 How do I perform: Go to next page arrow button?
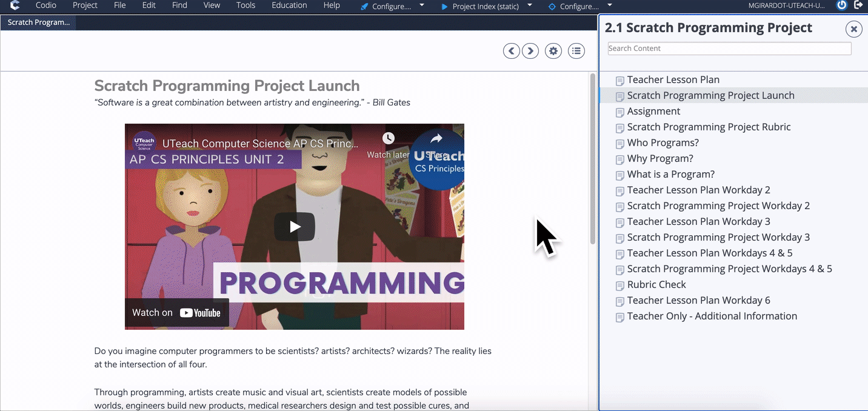tap(530, 51)
